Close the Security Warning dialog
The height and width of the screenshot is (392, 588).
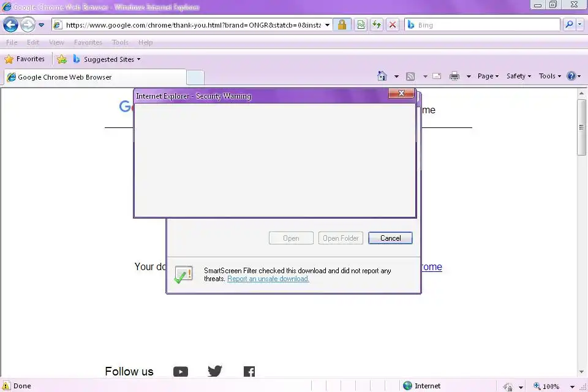click(401, 93)
